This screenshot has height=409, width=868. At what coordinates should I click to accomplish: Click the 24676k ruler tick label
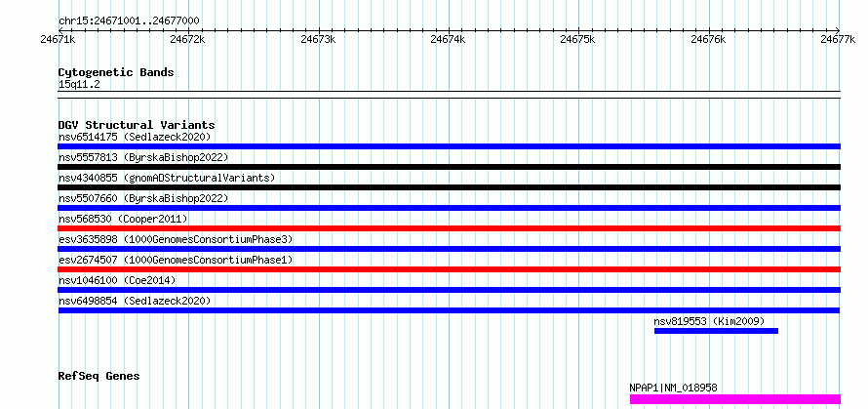(x=709, y=39)
